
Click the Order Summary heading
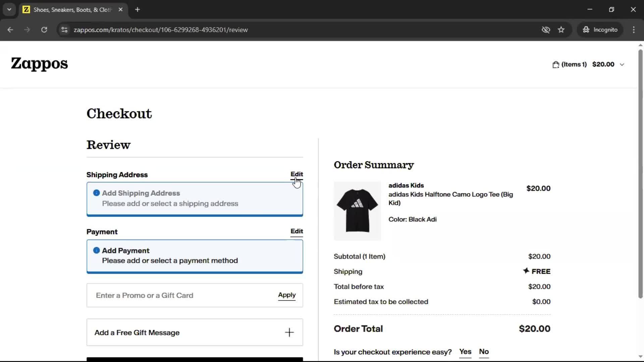[x=374, y=165]
